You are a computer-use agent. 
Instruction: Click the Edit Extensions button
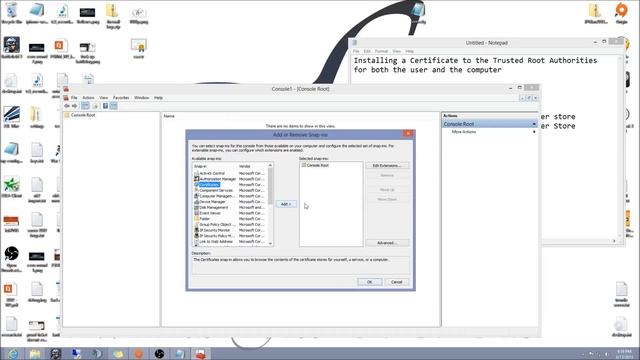[x=387, y=166]
